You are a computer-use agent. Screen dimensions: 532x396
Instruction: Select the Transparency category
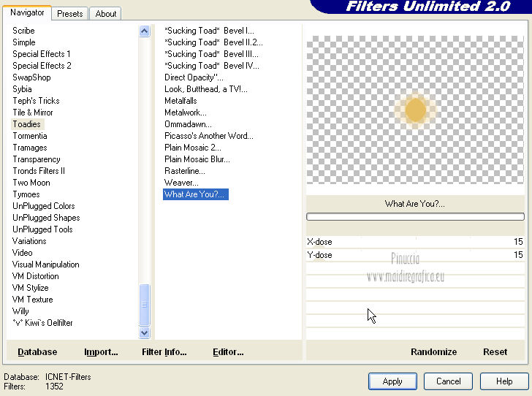[x=37, y=159]
